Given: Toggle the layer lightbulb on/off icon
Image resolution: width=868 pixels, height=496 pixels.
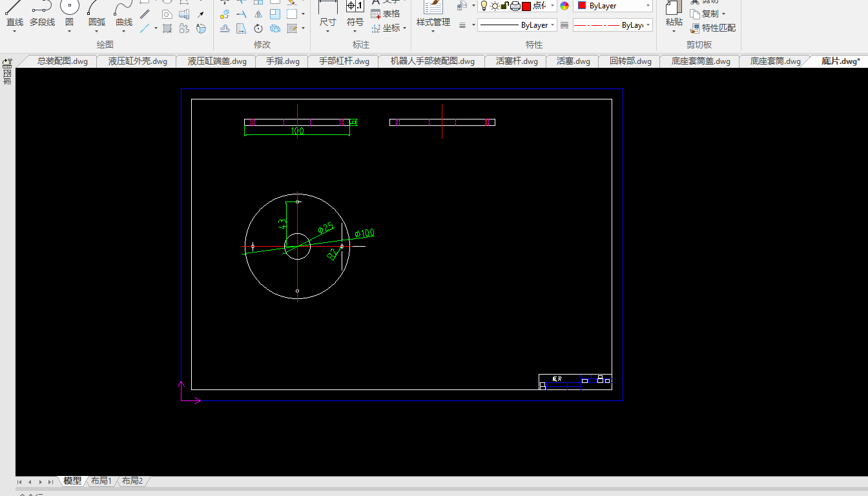Looking at the screenshot, I should pyautogui.click(x=484, y=5).
